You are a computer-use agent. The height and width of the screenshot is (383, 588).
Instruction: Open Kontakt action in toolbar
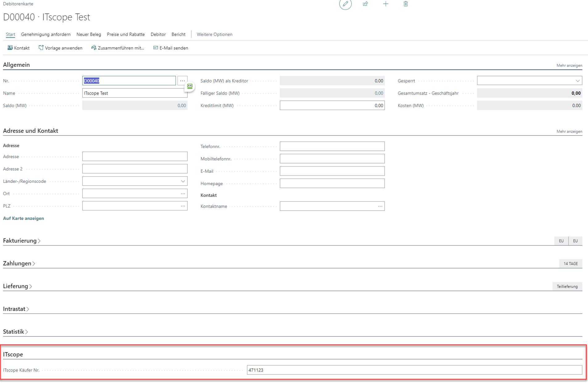[19, 48]
